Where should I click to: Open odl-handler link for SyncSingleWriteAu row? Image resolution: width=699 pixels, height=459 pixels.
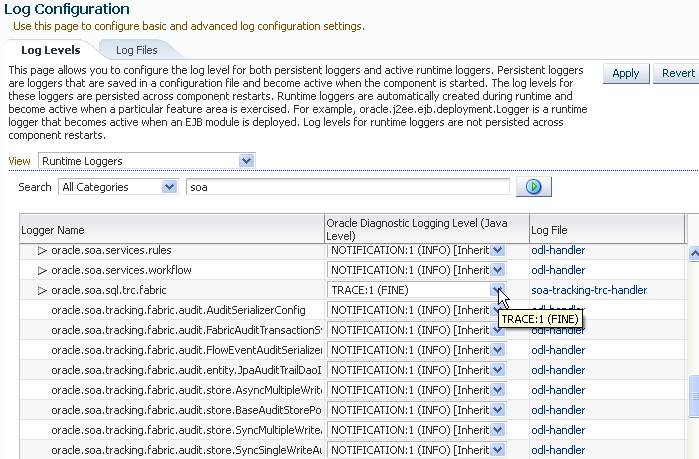coord(558,451)
